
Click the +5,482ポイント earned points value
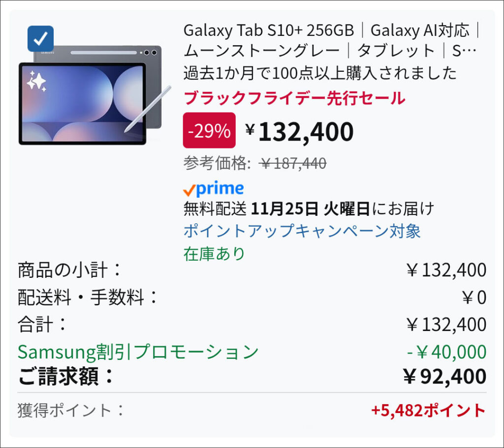[428, 410]
